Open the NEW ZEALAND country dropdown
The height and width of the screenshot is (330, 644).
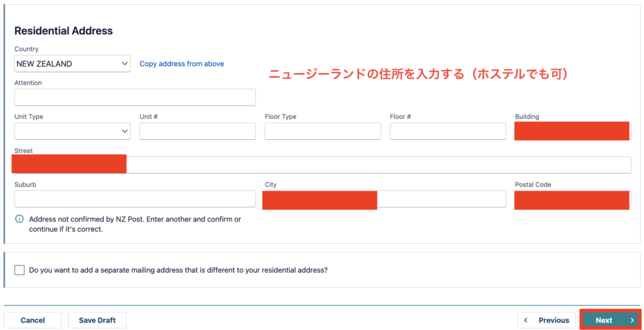[x=72, y=64]
